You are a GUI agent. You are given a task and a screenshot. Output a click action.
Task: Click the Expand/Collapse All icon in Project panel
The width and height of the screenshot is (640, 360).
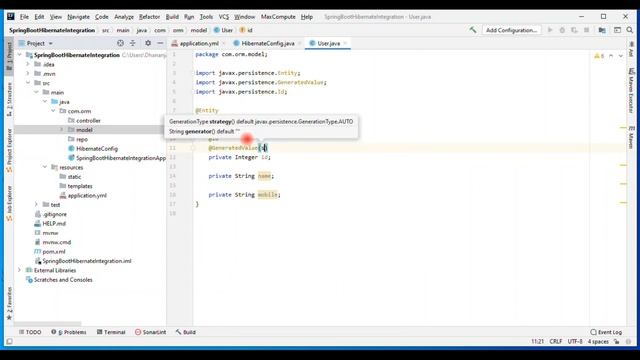coord(133,43)
